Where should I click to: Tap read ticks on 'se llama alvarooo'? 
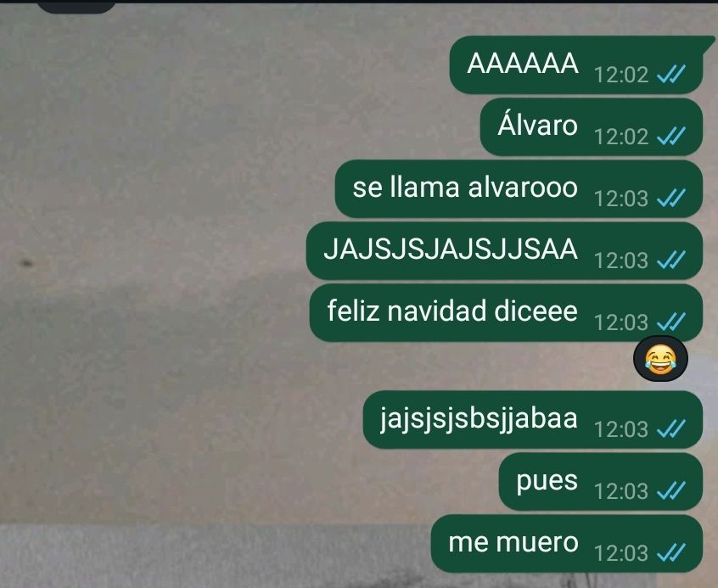click(670, 198)
